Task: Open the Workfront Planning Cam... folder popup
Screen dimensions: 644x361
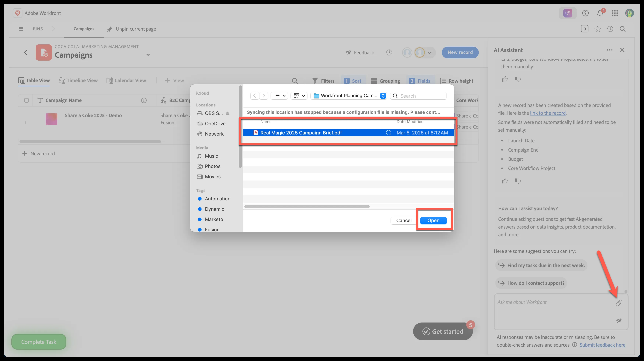Action: pyautogui.click(x=349, y=96)
